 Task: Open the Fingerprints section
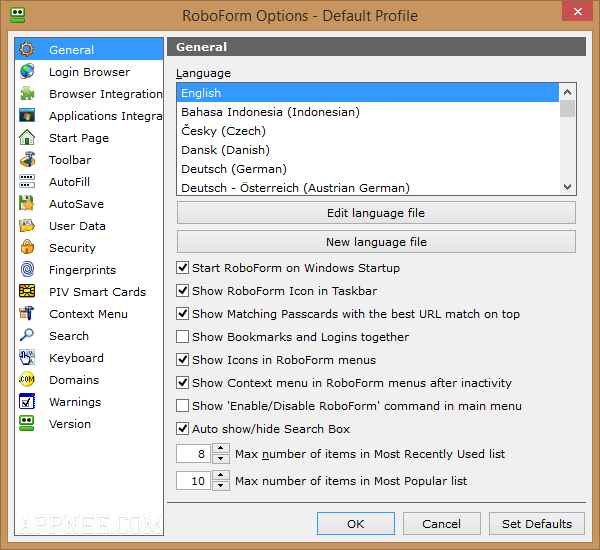click(x=89, y=269)
